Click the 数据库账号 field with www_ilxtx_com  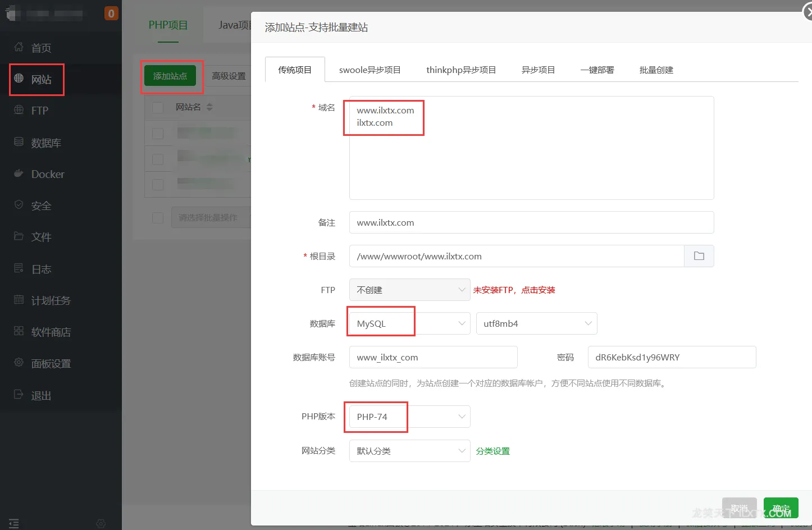point(433,357)
